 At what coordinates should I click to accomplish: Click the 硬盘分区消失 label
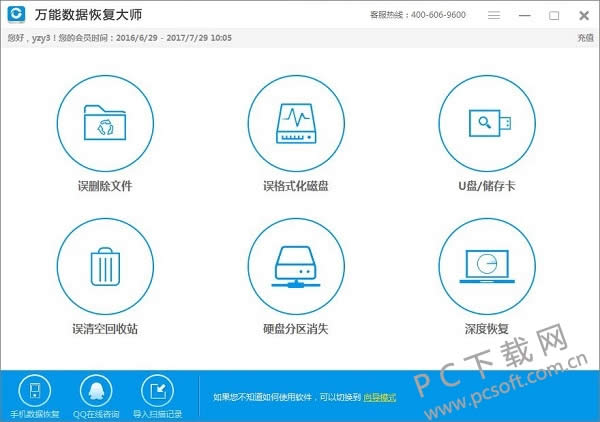[x=296, y=329]
